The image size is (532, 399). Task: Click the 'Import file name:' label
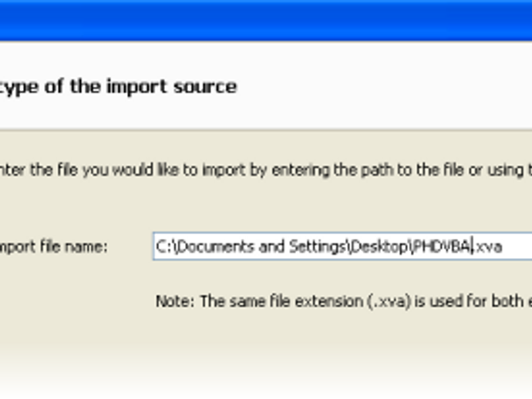[x=54, y=246]
